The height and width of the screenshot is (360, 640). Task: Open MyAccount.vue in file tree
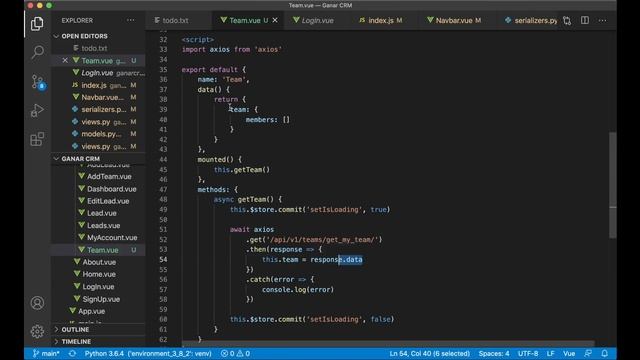[x=112, y=238]
